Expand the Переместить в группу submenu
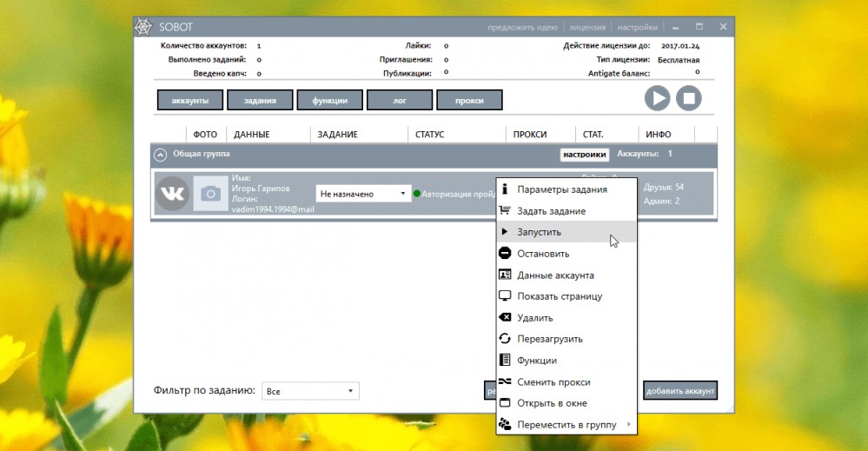Viewport: 868px width, 451px height. coord(567,424)
